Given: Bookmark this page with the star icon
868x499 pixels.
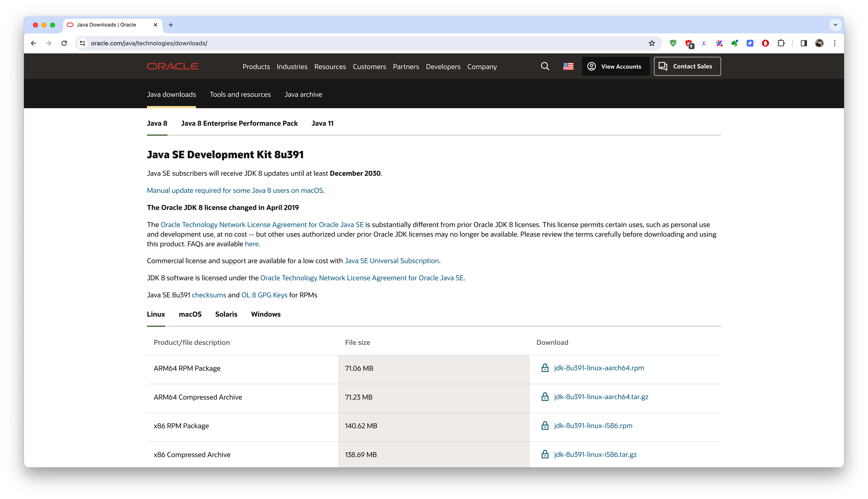Looking at the screenshot, I should tap(652, 43).
